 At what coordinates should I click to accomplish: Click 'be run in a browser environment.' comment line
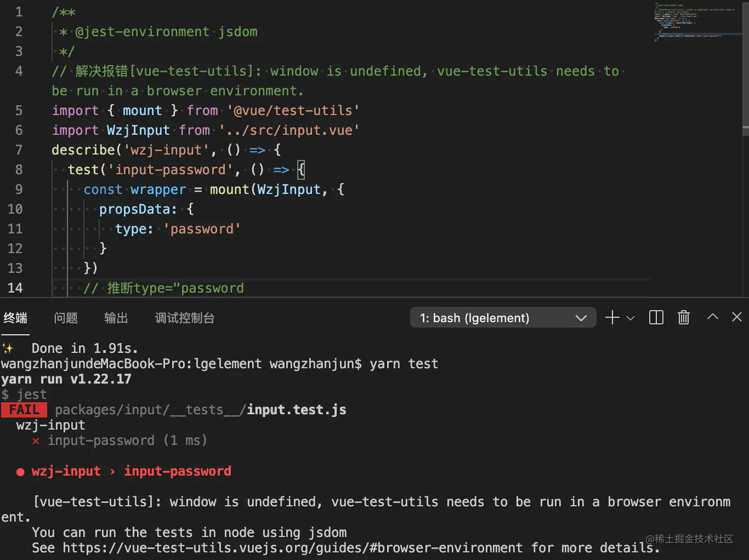tap(178, 91)
